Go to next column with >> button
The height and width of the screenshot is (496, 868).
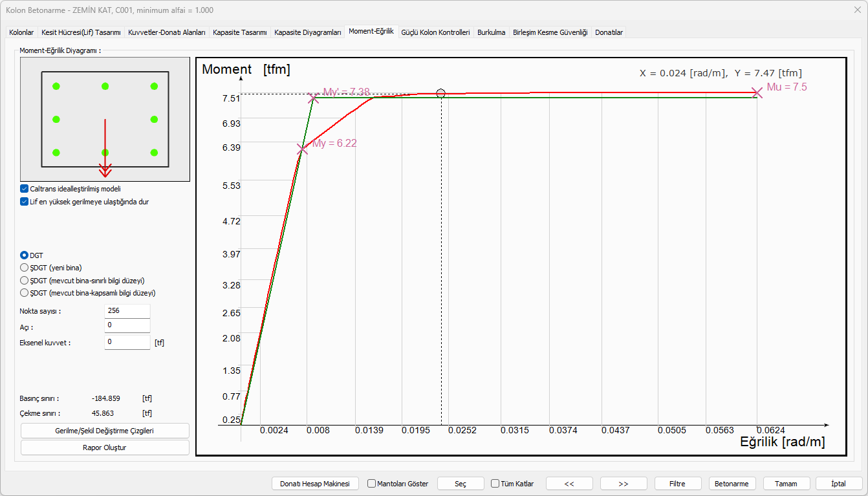(624, 484)
